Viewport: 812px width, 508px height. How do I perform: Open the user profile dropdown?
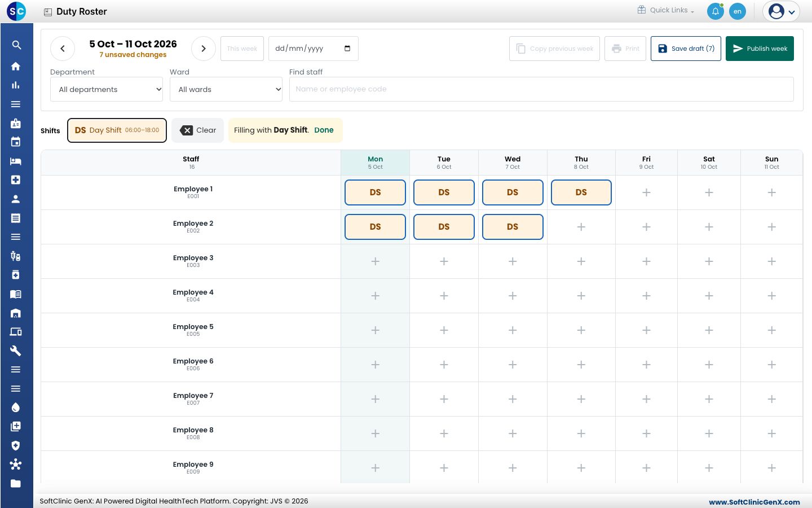pyautogui.click(x=782, y=11)
